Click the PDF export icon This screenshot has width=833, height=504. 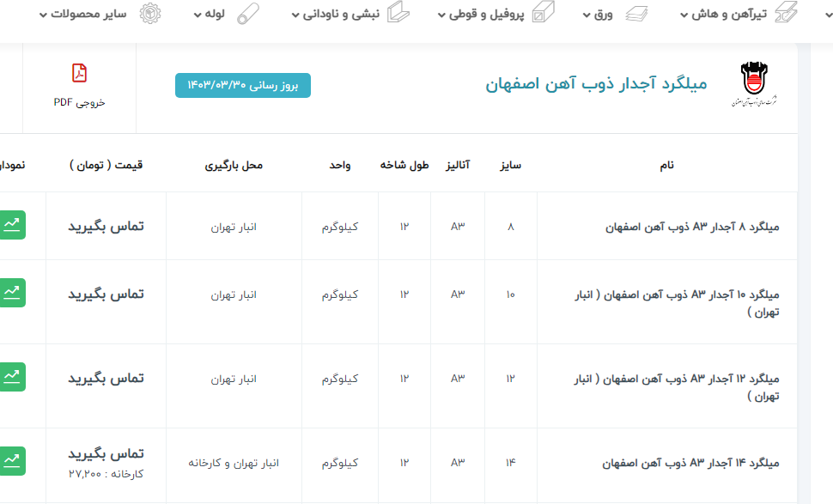79,74
